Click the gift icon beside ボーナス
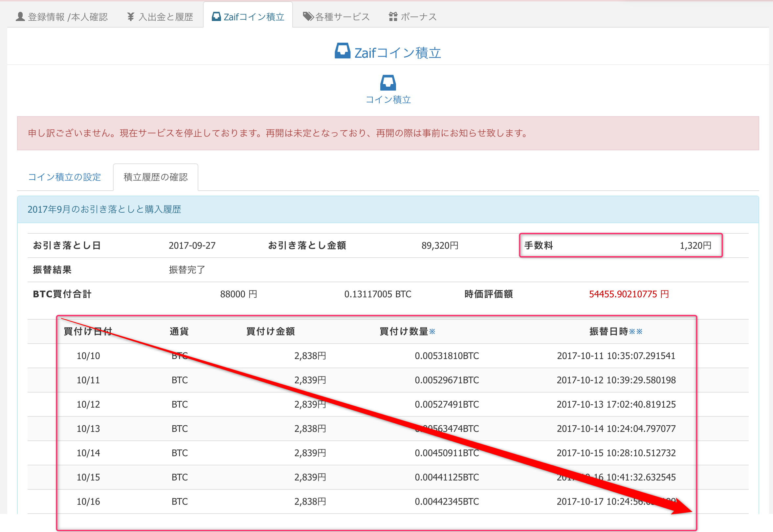This screenshot has width=773, height=532. (393, 17)
